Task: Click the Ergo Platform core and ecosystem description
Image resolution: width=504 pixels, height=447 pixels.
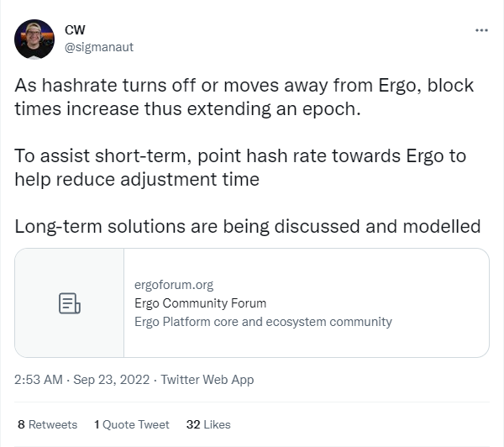Action: tap(263, 322)
